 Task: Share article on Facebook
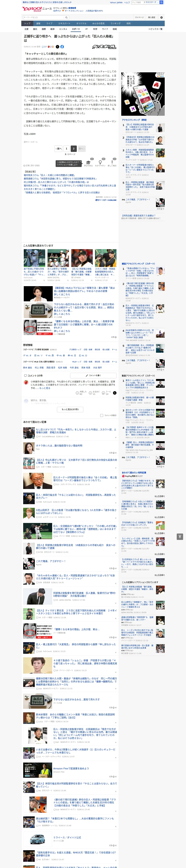click(62, 47)
